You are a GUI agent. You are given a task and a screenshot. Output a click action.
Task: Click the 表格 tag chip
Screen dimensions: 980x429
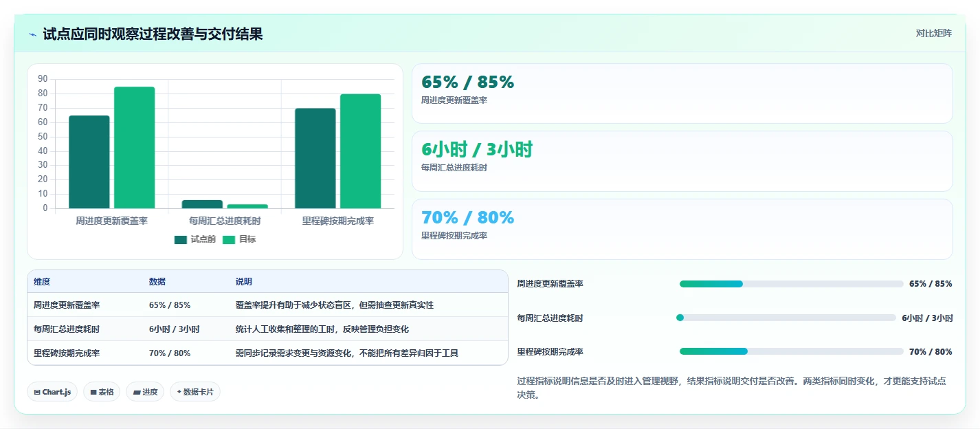point(102,392)
